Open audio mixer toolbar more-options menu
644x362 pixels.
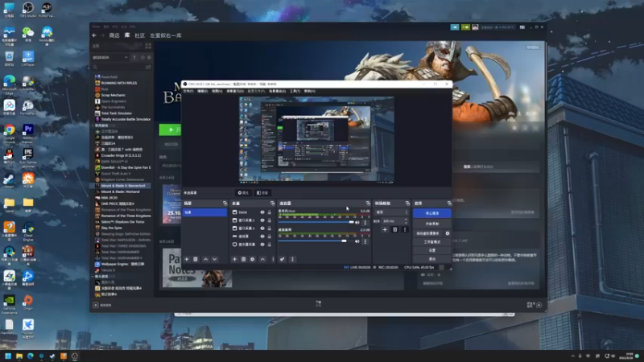pyautogui.click(x=292, y=259)
